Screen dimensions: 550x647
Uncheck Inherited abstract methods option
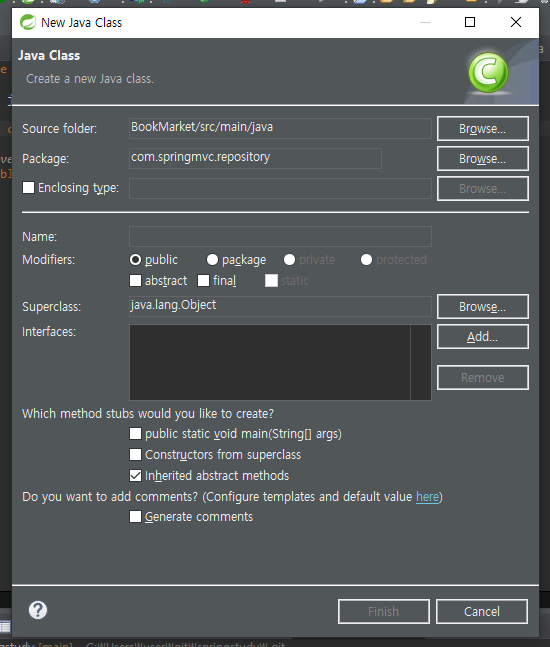pos(135,475)
